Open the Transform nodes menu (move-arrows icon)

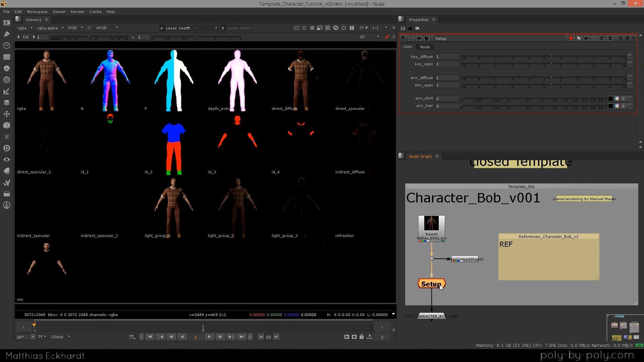click(x=6, y=114)
